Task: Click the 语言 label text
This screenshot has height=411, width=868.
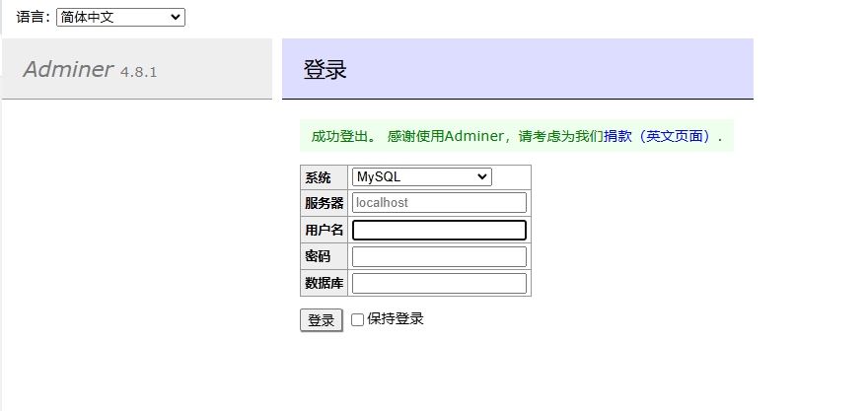Action: tap(34, 17)
